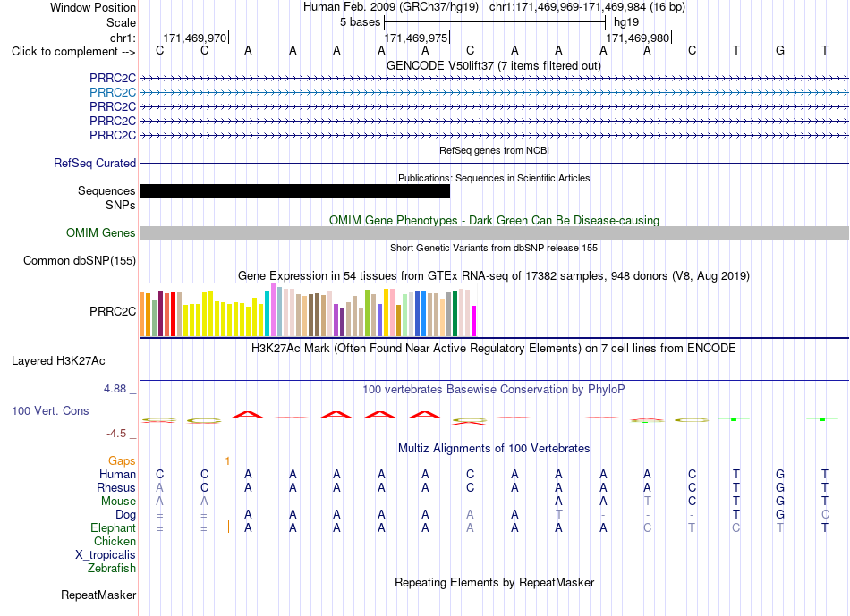The width and height of the screenshot is (850, 616).
Task: Click the SNPs track label
Action: click(x=121, y=206)
